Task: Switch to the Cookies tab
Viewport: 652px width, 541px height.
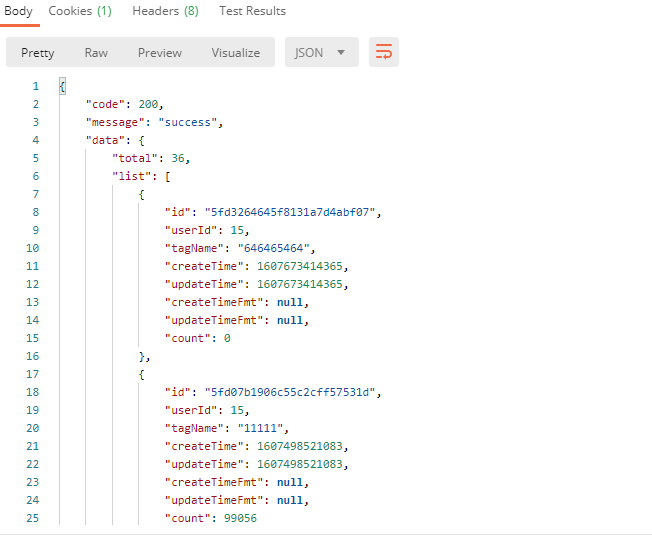Action: (x=80, y=11)
